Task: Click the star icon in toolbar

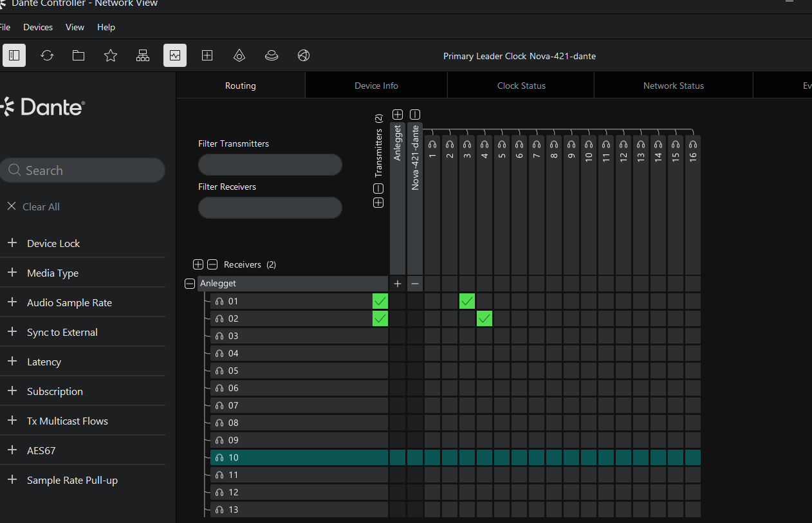Action: click(x=111, y=55)
